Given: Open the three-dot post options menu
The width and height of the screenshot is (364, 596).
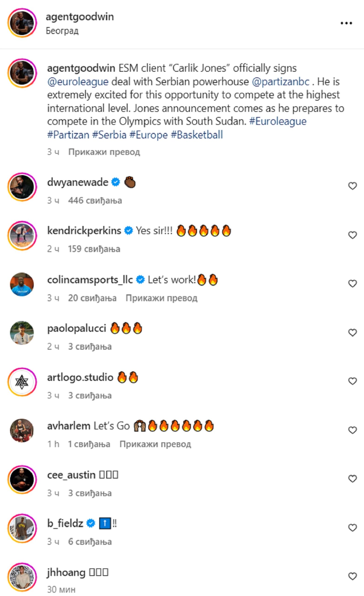Looking at the screenshot, I should (346, 23).
